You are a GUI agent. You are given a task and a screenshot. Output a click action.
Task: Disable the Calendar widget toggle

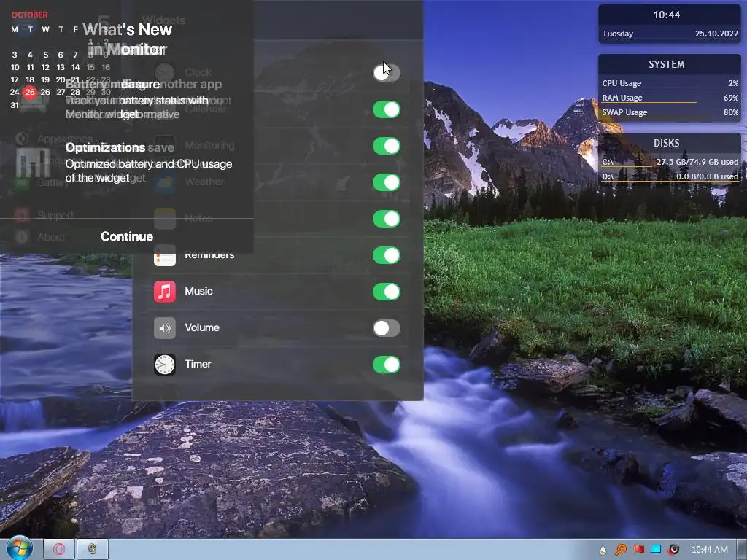387,109
